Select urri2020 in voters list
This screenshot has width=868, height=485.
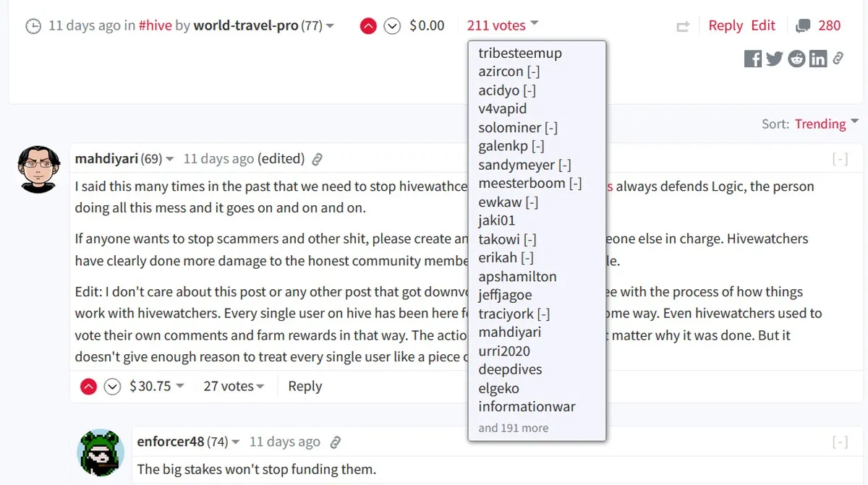[x=504, y=351]
